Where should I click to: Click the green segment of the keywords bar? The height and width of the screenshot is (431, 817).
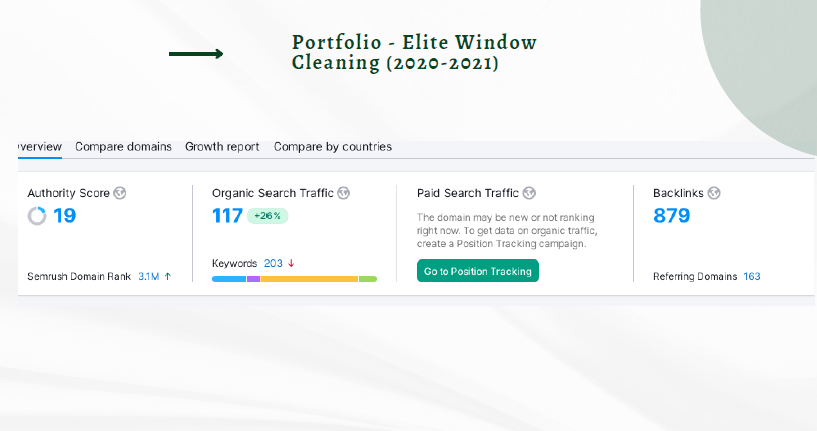pos(368,279)
